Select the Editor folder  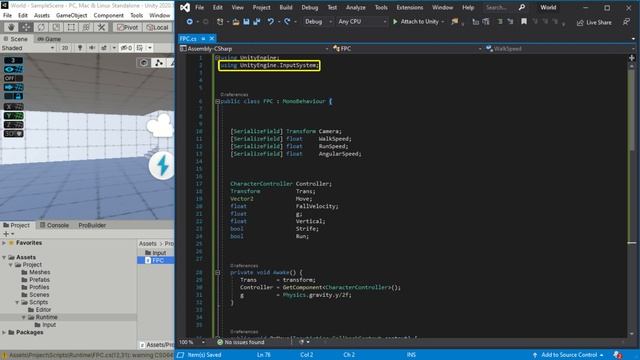[x=40, y=310]
